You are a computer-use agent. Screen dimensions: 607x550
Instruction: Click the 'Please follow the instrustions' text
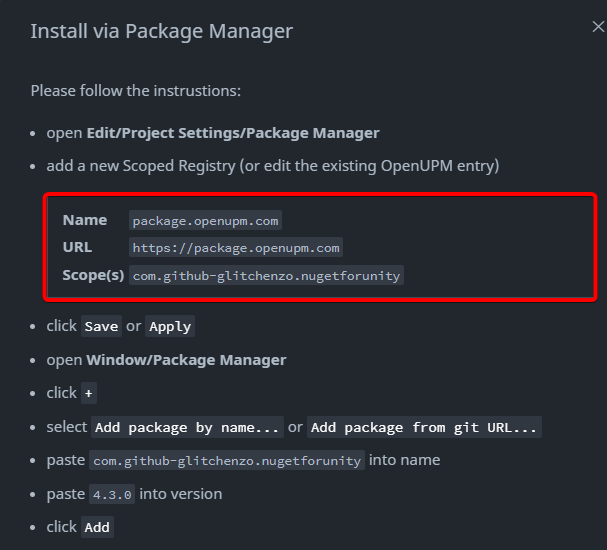pyautogui.click(x=135, y=91)
